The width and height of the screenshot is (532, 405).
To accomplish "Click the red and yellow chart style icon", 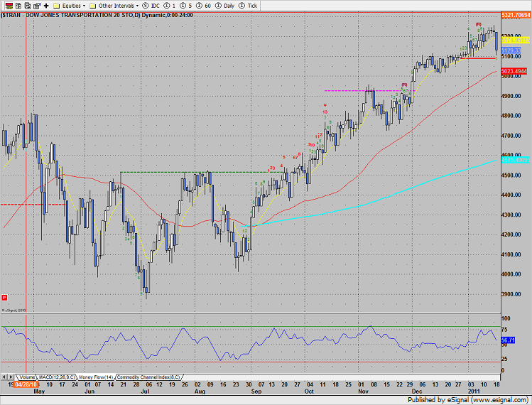I will pos(9,6).
